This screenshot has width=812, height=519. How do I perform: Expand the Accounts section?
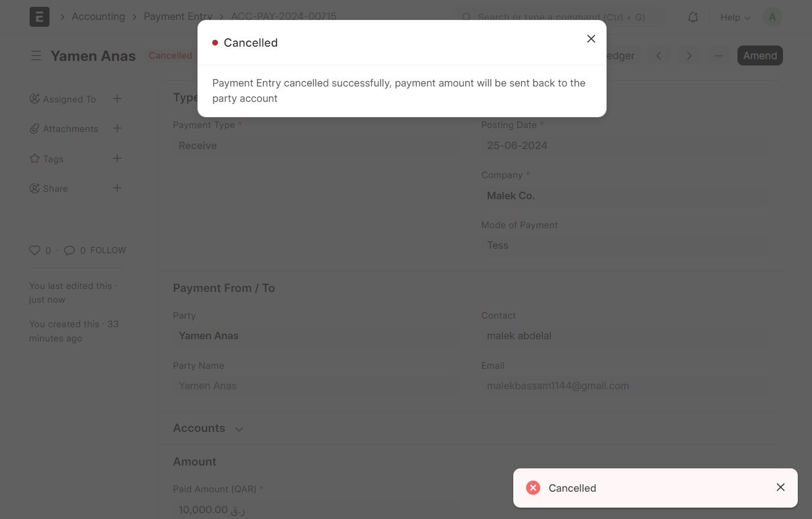239,429
